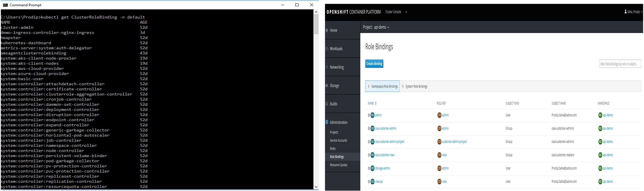The height and width of the screenshot is (191, 644).
Task: Open gear menu for osa-customer-view binding
Action: pos(369,155)
